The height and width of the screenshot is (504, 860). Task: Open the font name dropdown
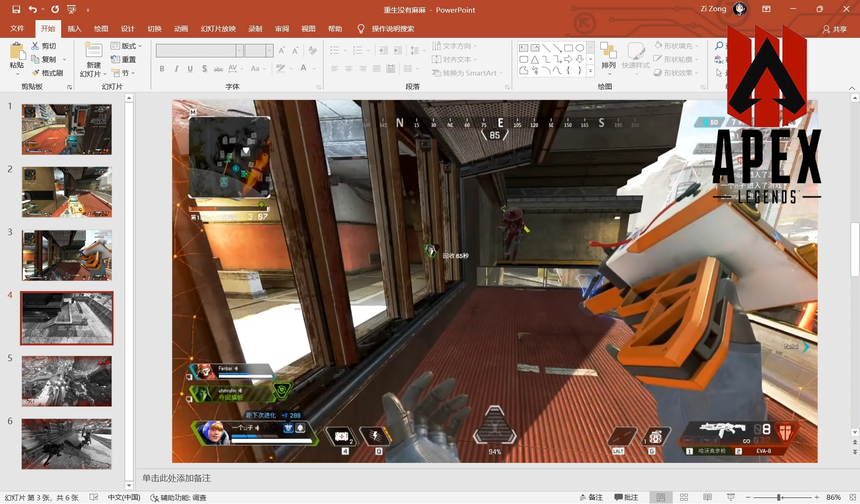point(240,50)
